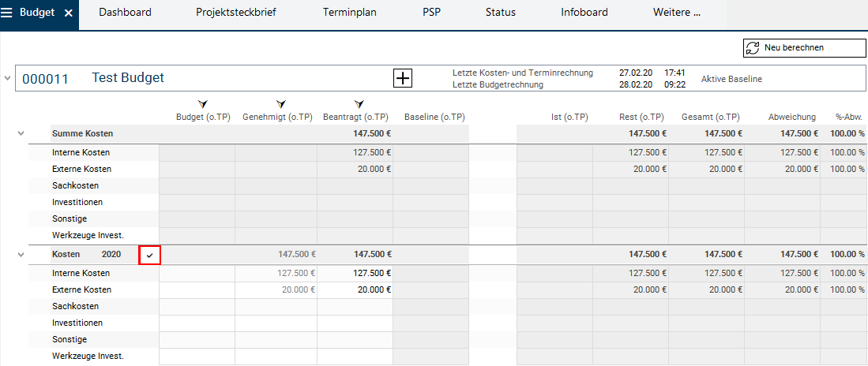Collapse the Test Budget project header

pyautogui.click(x=8, y=78)
